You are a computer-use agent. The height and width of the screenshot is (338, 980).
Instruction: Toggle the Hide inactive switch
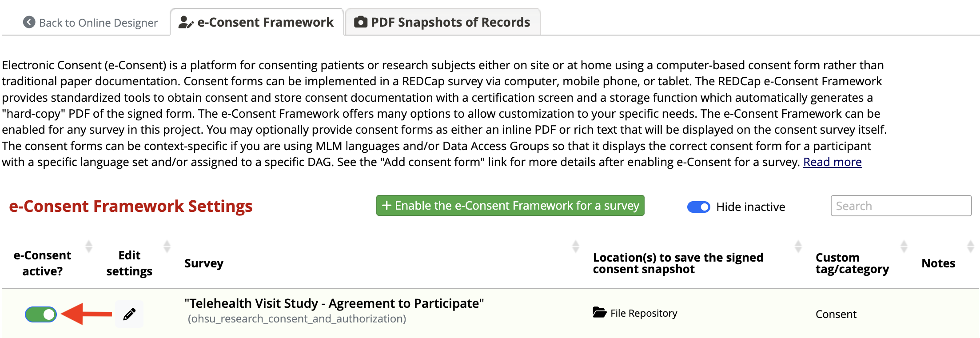click(x=698, y=207)
